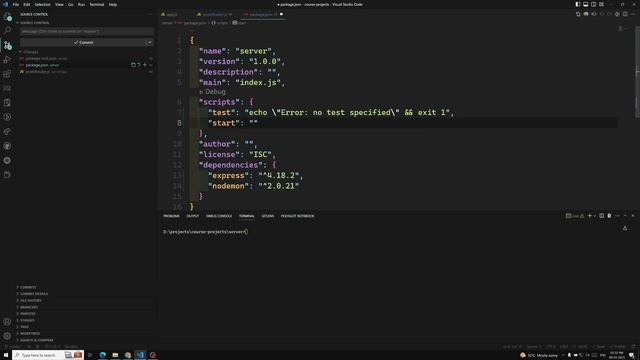Create a new terminal with plus icon

tap(589, 216)
